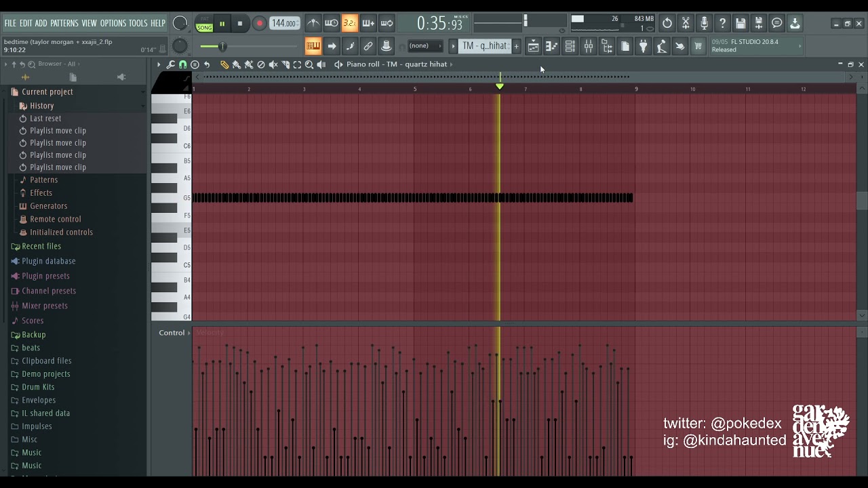Toggle piano roll magnet snap icon

coord(182,64)
